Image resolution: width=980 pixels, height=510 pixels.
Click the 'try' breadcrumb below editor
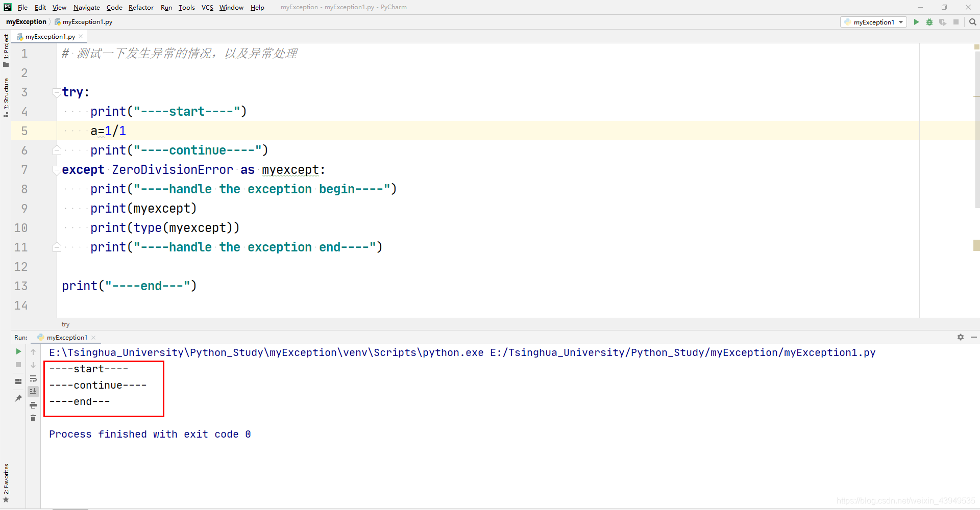coord(65,324)
